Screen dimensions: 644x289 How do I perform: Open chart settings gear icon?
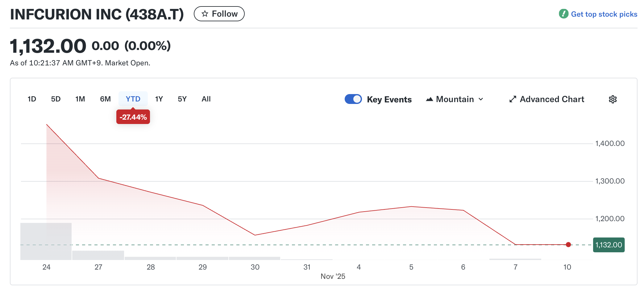point(613,99)
